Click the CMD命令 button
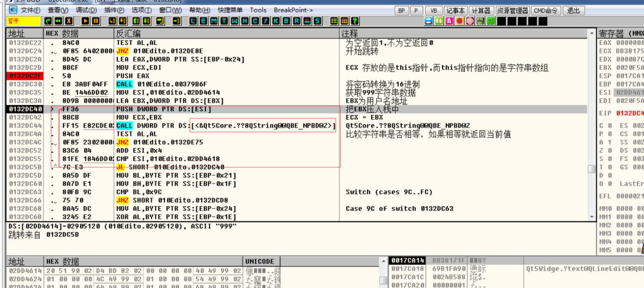Viewport: 644px width, 288px height. 545,11
